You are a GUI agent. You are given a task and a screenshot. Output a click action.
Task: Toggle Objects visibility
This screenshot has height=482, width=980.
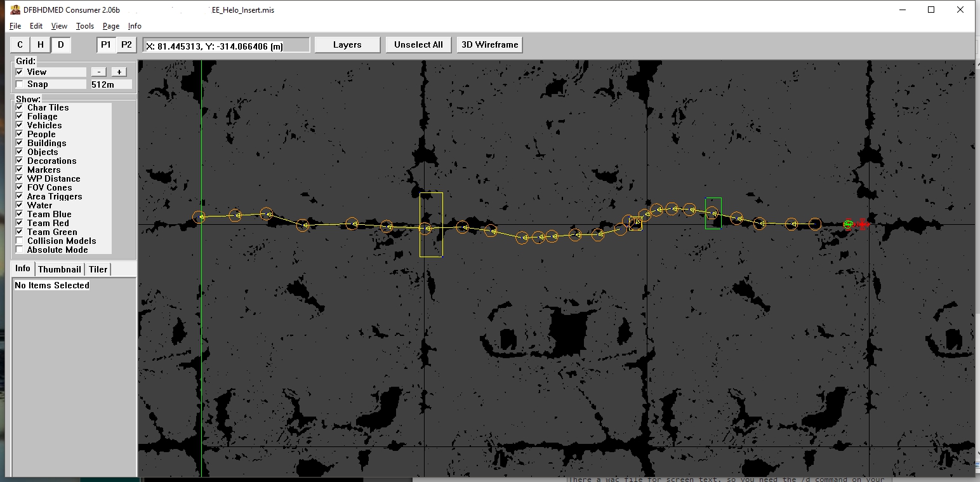coord(19,152)
